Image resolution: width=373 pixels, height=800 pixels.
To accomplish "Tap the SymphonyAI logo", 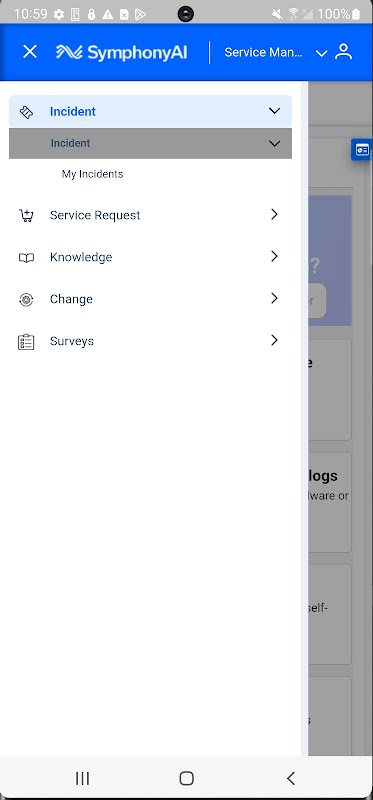I will click(121, 52).
